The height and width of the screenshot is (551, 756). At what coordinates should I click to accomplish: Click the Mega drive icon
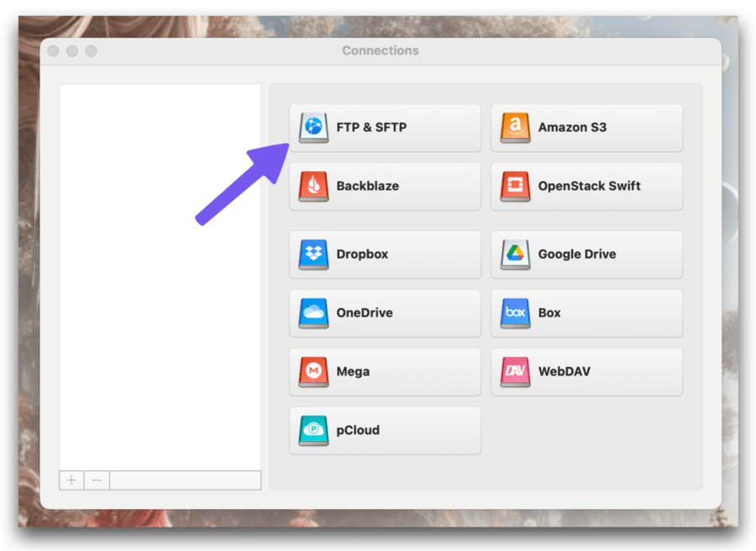click(312, 372)
